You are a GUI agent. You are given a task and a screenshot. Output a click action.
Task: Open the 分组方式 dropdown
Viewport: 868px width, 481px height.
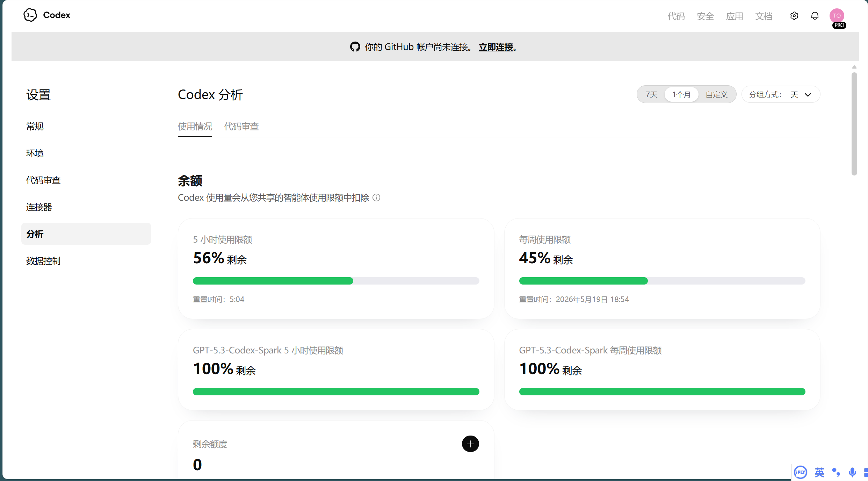click(781, 95)
